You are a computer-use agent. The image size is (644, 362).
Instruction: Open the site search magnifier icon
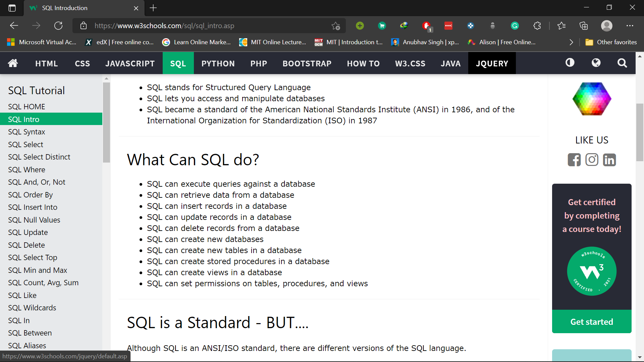[622, 63]
